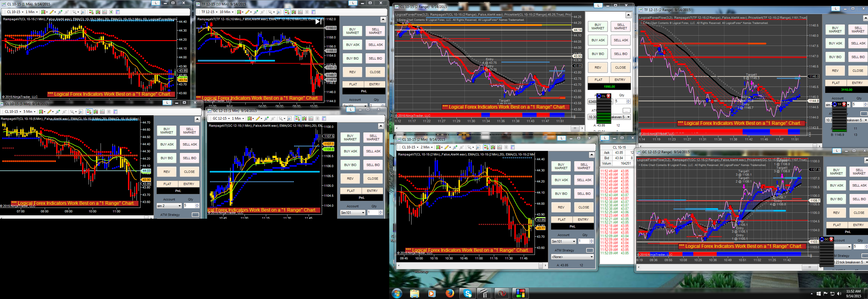The width and height of the screenshot is (868, 299).
Task: Click horizontal scrollbar thumb in CL 2 Min chart
Action: tap(541, 265)
